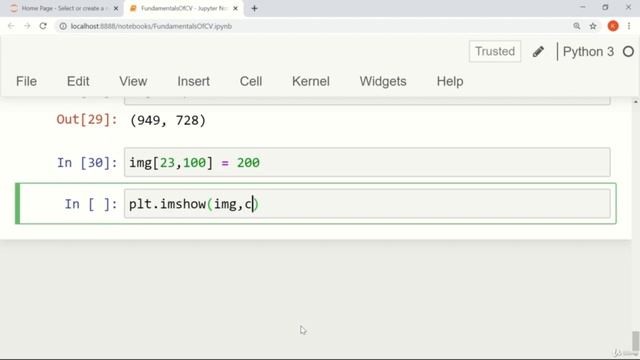The image size is (640, 360).
Task: Minimize the browser window
Action: pyautogui.click(x=582, y=7)
